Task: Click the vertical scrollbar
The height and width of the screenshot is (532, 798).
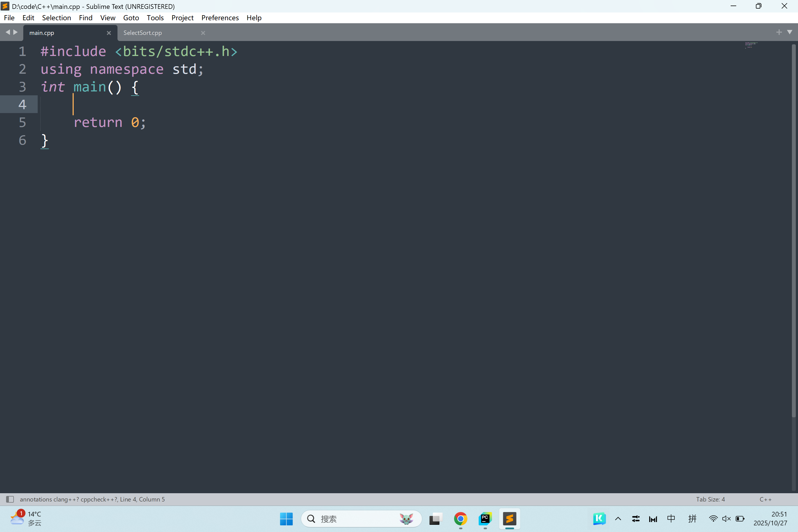Action: point(794,231)
